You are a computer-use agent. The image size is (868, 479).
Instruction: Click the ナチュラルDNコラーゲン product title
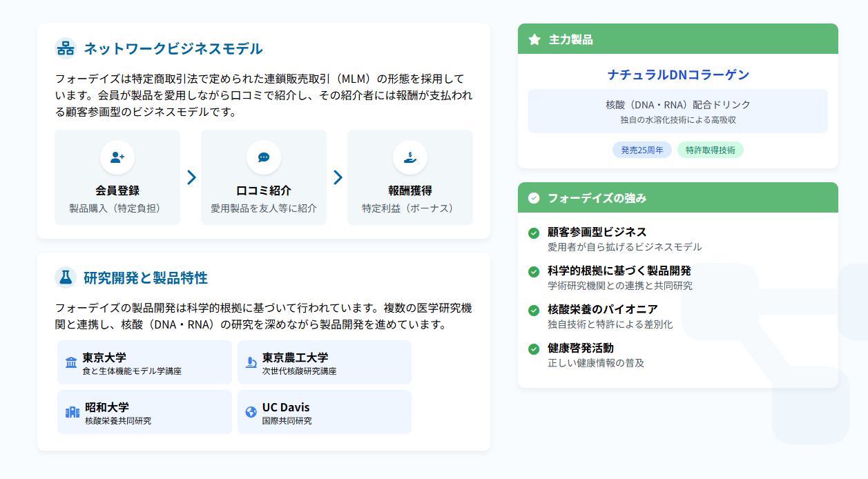point(678,75)
